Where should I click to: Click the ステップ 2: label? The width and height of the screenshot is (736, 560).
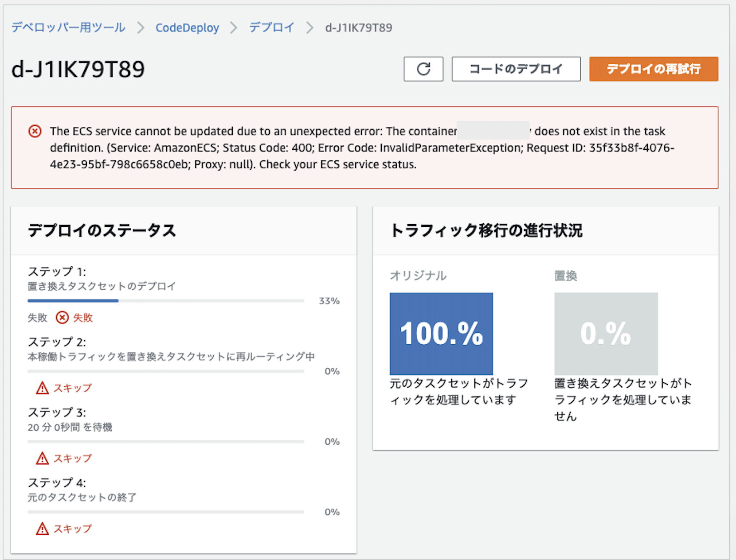pos(57,342)
